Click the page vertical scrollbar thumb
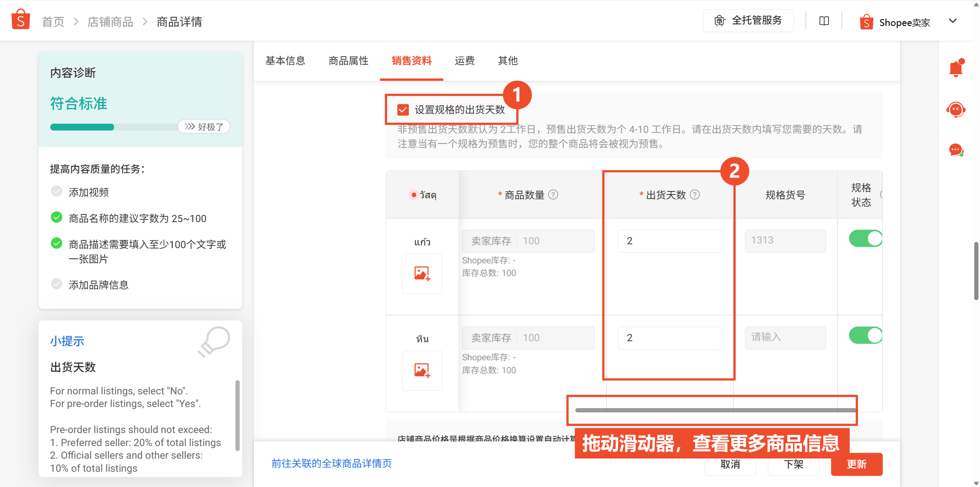This screenshot has height=487, width=980. pos(976,271)
